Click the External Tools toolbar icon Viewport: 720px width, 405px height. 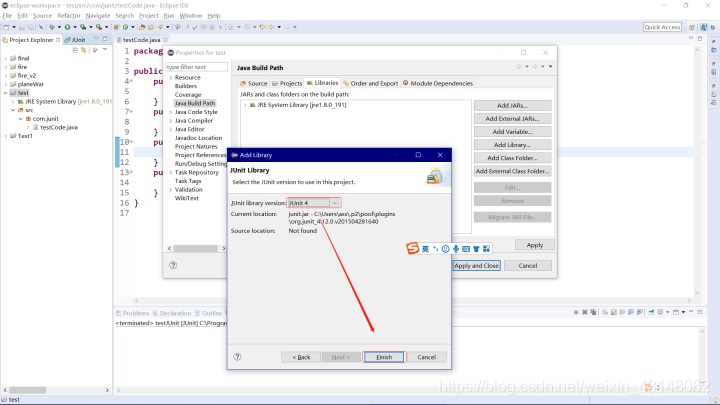pyautogui.click(x=99, y=27)
